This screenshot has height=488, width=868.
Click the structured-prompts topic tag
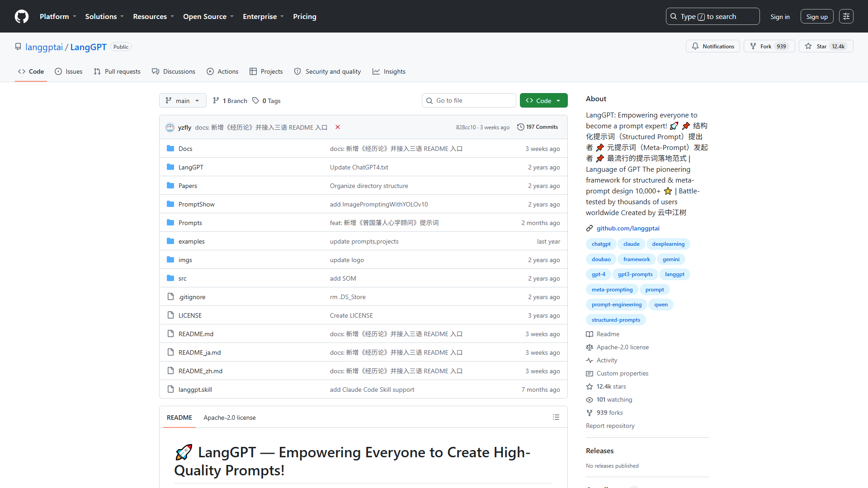616,320
